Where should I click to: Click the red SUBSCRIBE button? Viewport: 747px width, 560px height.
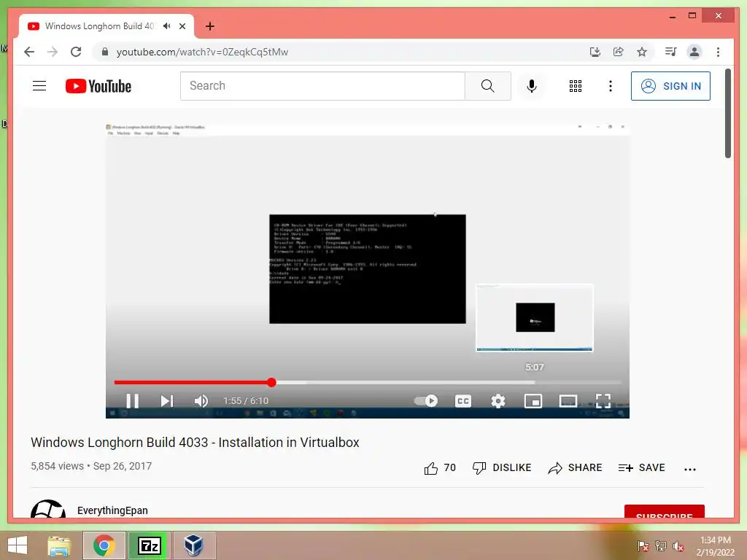664,512
